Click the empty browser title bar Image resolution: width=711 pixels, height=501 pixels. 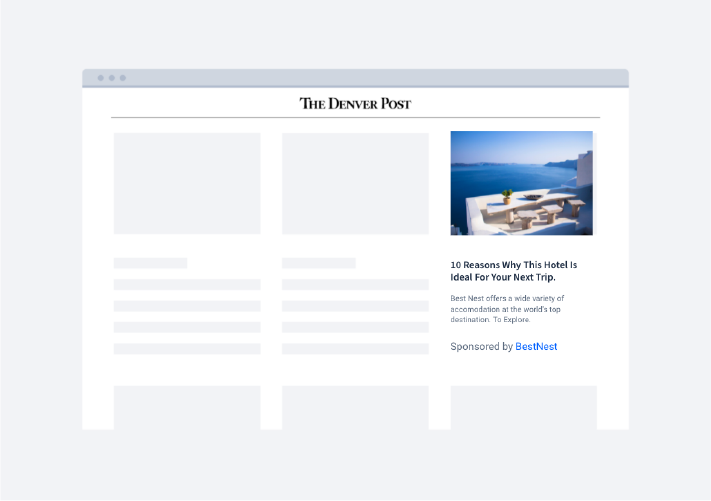point(380,78)
